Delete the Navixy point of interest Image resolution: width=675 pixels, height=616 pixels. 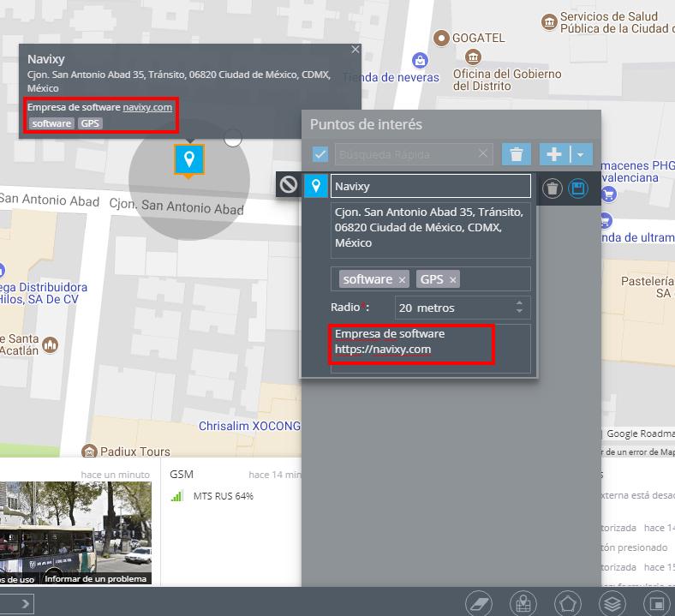553,188
